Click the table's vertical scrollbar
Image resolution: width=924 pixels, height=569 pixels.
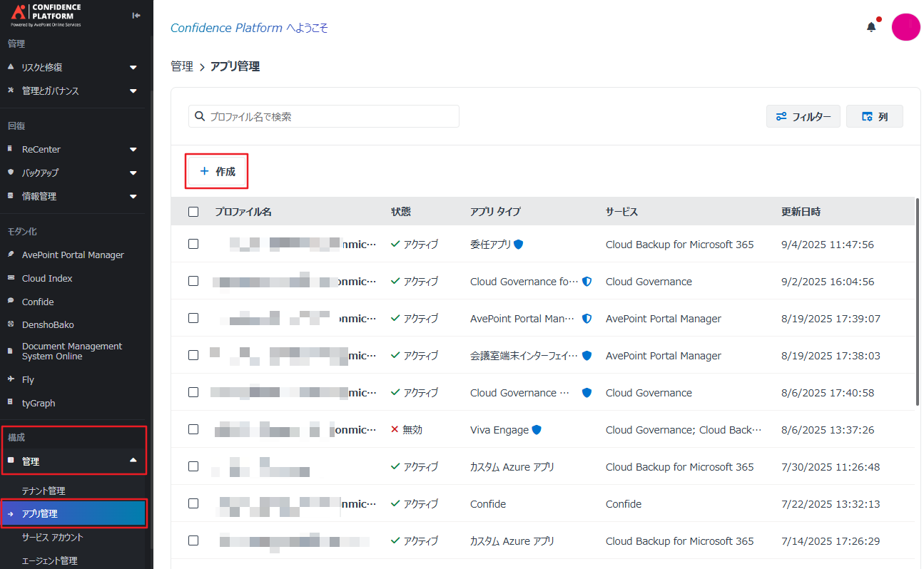point(918,303)
